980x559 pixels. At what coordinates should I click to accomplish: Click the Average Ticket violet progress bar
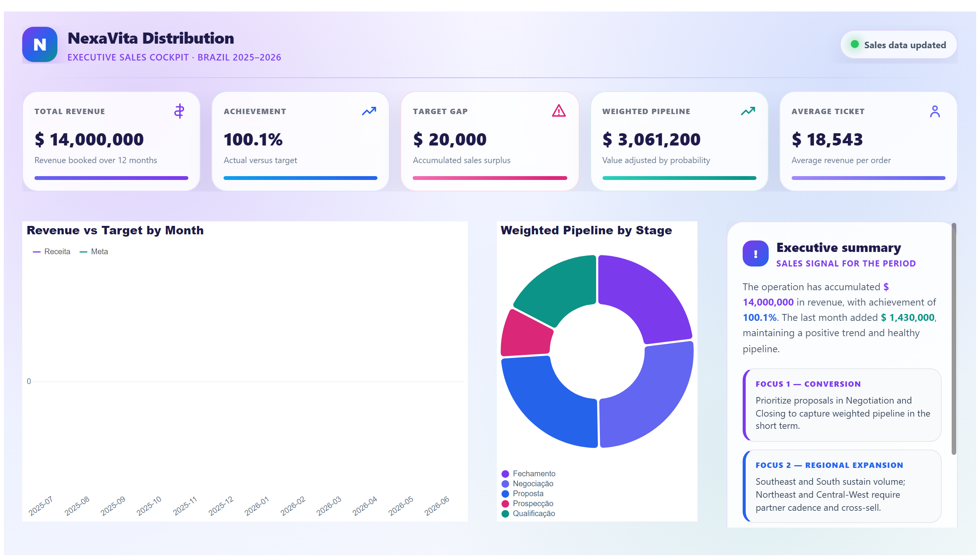(x=868, y=178)
